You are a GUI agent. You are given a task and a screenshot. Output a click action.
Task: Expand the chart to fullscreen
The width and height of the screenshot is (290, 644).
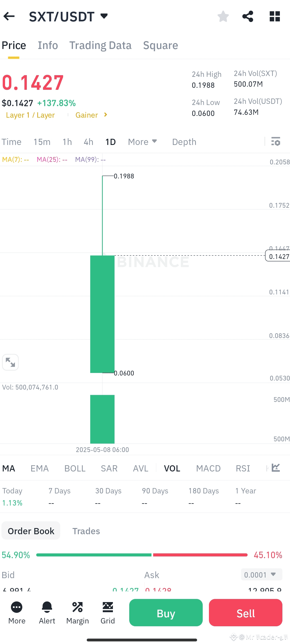10,362
